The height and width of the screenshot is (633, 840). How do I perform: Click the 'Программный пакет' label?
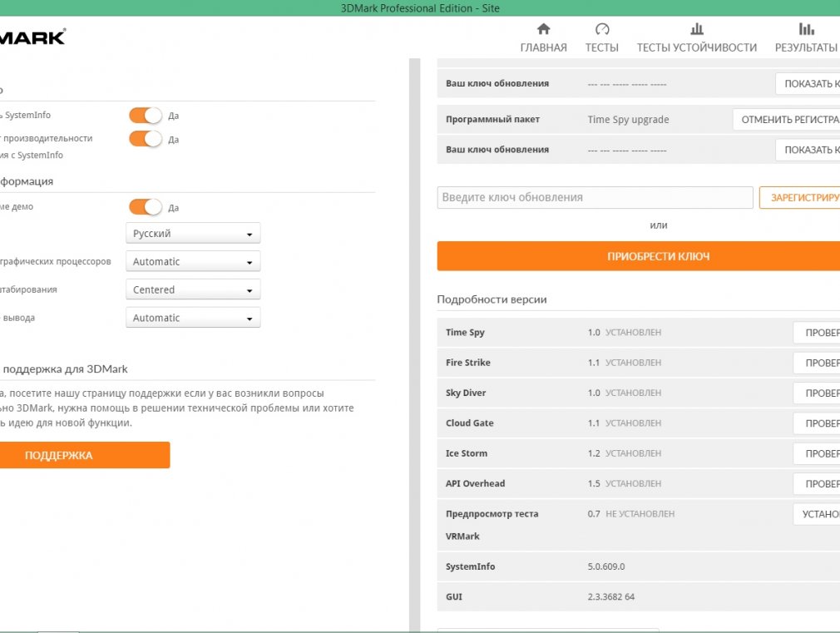tap(492, 119)
